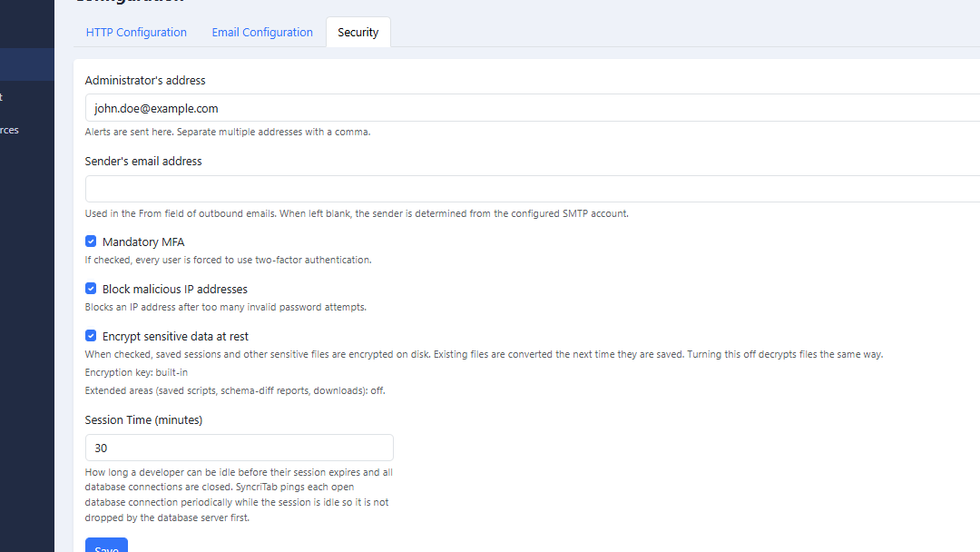Click the Encrypt sensitive data at rest label
Screen dimensions: 980x552
click(x=175, y=336)
